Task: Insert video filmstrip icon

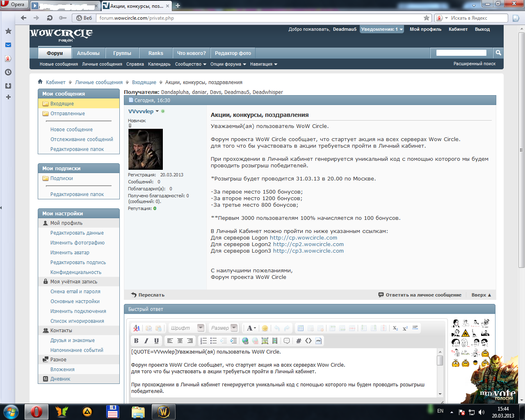Action: (x=275, y=341)
